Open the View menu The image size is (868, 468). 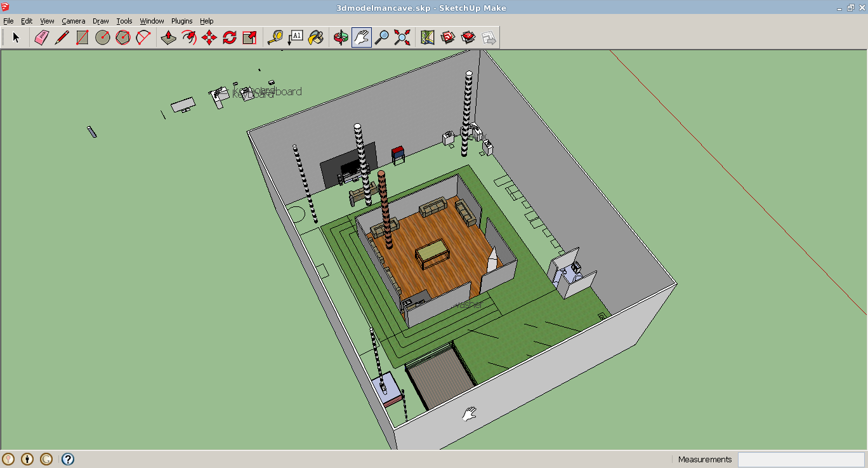coord(47,21)
